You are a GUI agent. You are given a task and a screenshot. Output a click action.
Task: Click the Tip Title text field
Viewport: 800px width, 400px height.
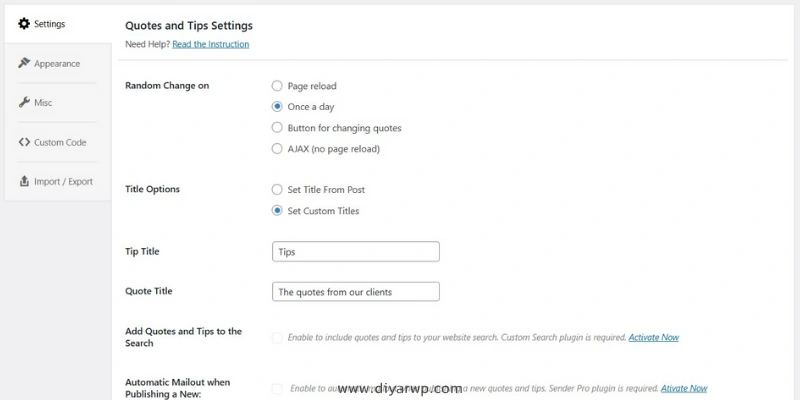point(355,252)
